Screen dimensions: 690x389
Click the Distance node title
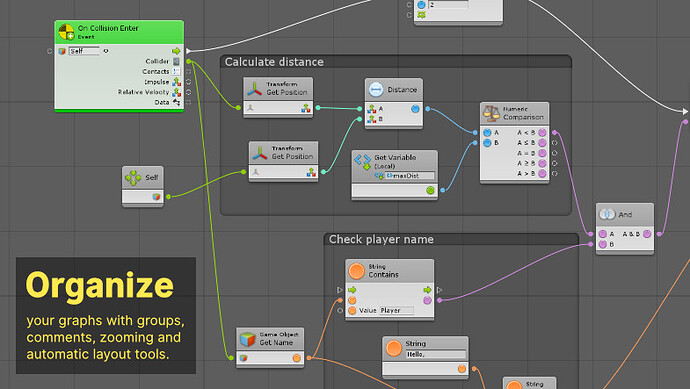402,89
